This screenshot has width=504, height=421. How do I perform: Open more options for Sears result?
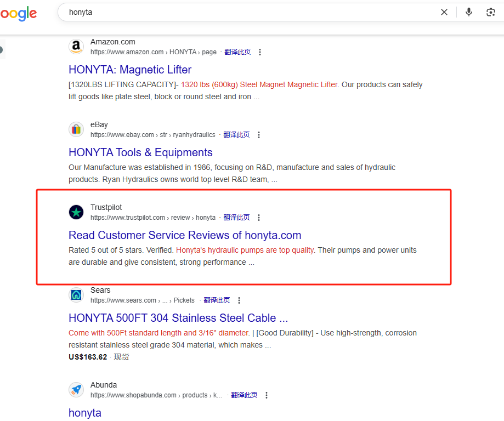[x=239, y=300]
